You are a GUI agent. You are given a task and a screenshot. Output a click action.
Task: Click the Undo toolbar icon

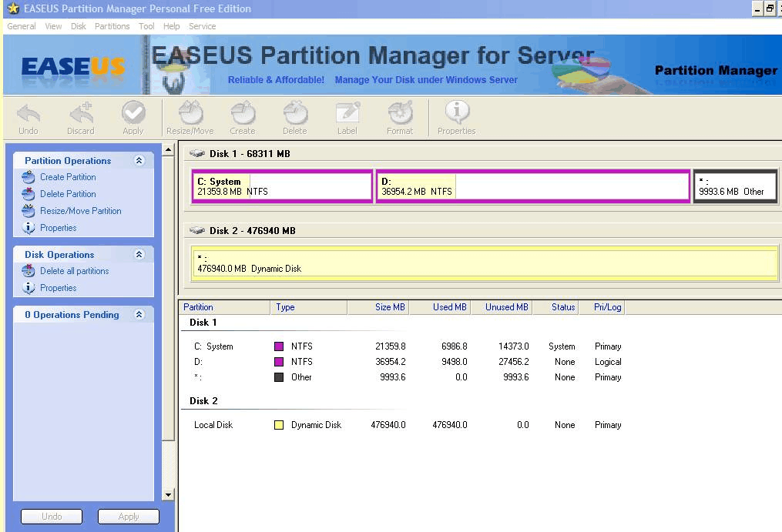point(29,112)
